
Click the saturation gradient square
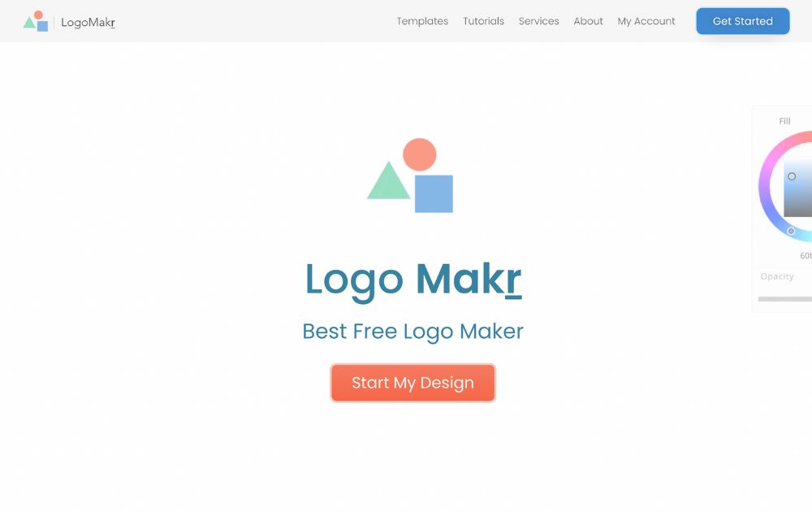tap(797, 187)
